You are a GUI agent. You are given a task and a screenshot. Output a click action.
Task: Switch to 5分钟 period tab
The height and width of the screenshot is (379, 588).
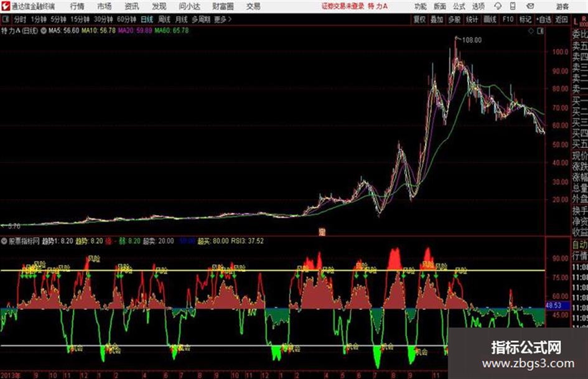tap(58, 19)
